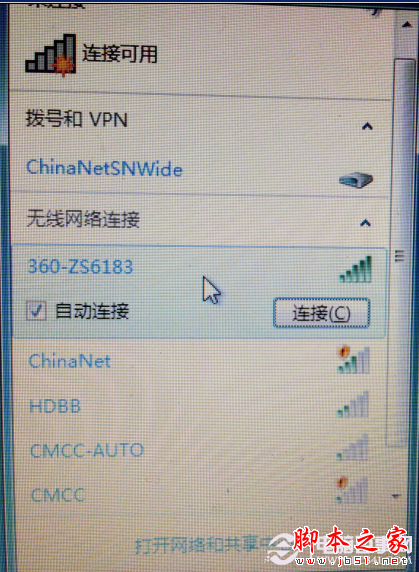419x572 pixels.
Task: Click the 连接(C) button
Action: click(321, 313)
